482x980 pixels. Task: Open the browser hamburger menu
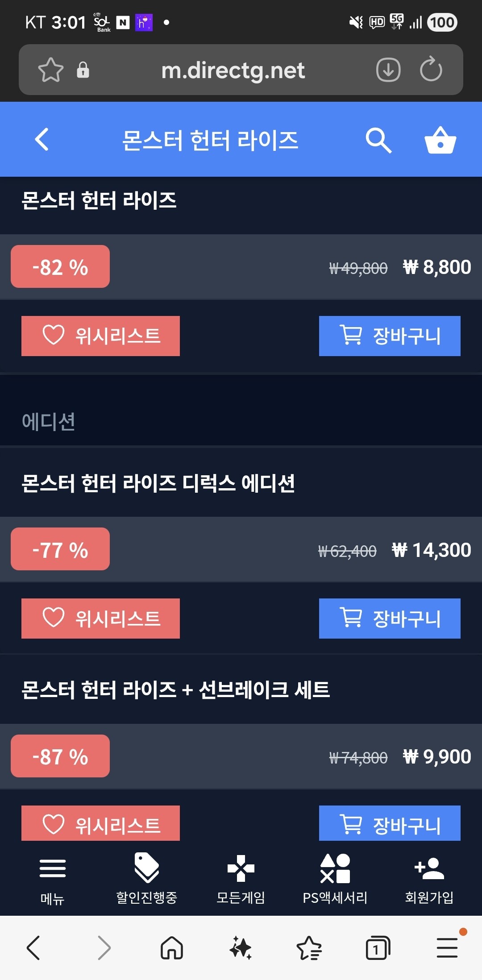(x=447, y=947)
